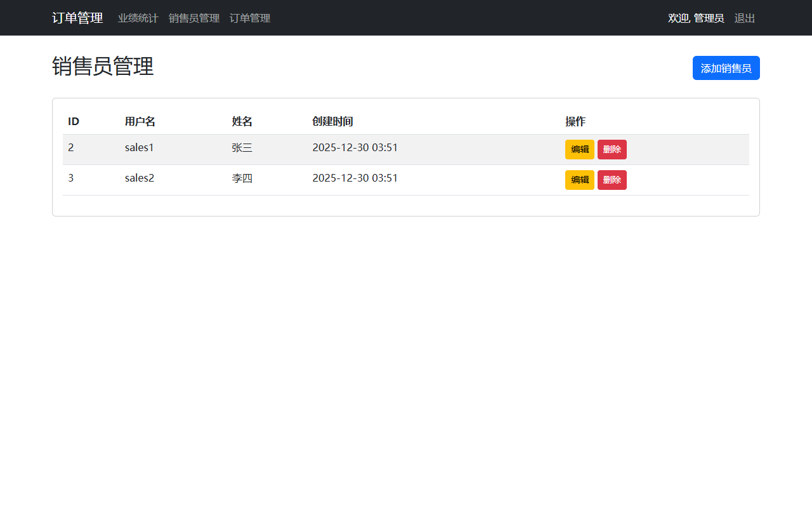
Task: Open the 业绩统计 navigation menu item
Action: (138, 18)
